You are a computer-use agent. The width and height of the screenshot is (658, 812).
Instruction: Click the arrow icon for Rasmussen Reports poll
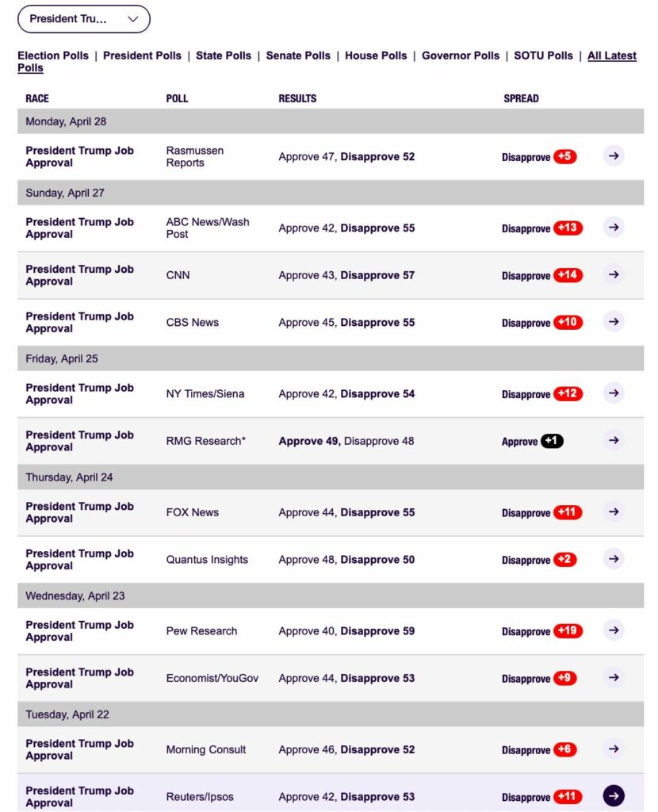tap(614, 156)
